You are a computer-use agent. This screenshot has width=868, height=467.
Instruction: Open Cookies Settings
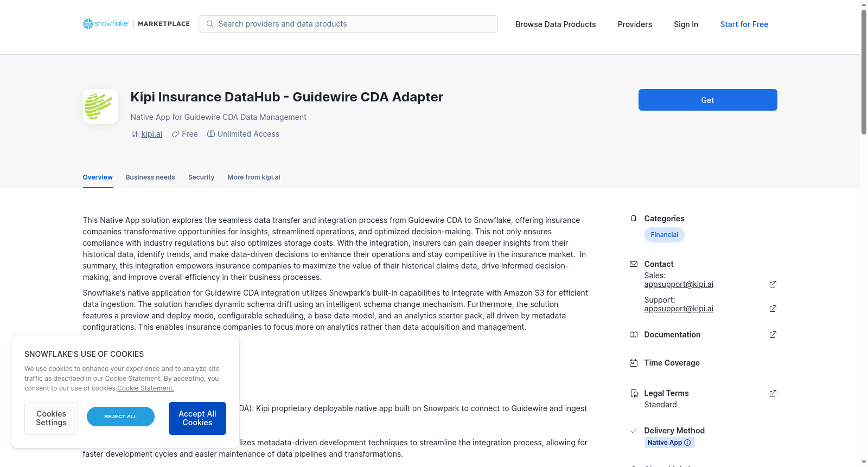pyautogui.click(x=51, y=418)
